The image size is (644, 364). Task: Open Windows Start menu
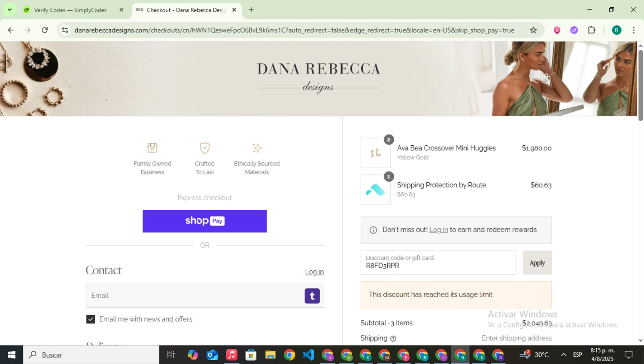tap(12, 355)
